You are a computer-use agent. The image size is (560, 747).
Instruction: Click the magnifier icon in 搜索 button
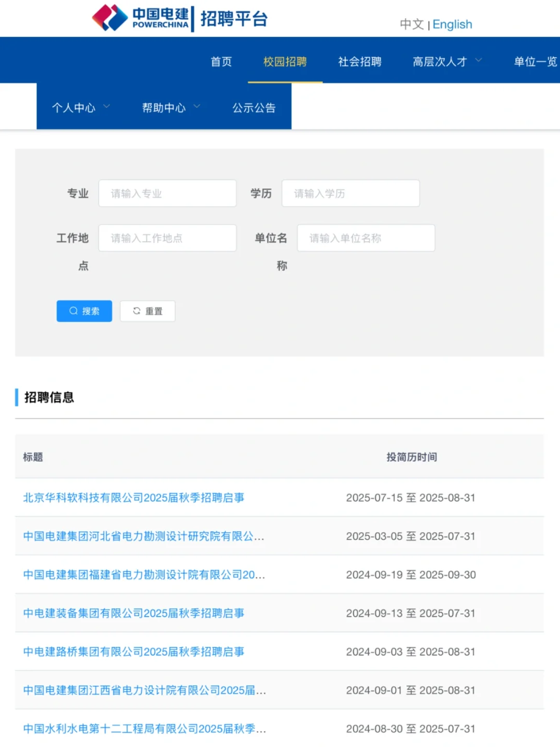tap(74, 311)
